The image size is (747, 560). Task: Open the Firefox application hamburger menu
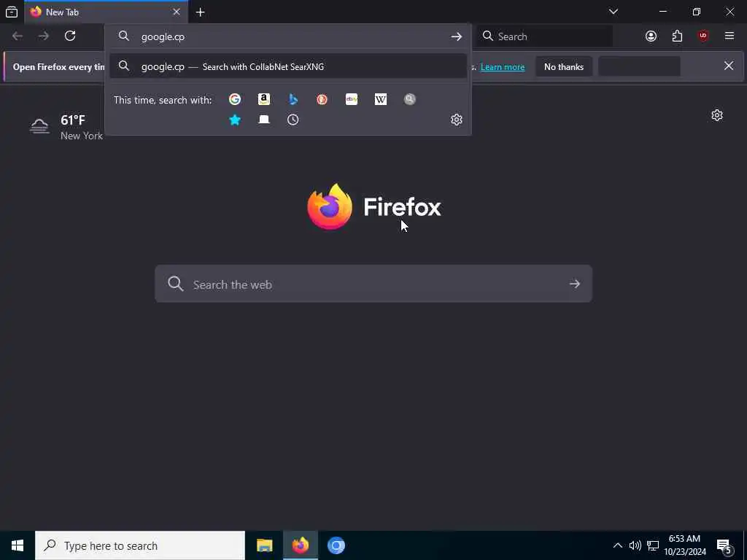[x=729, y=36]
